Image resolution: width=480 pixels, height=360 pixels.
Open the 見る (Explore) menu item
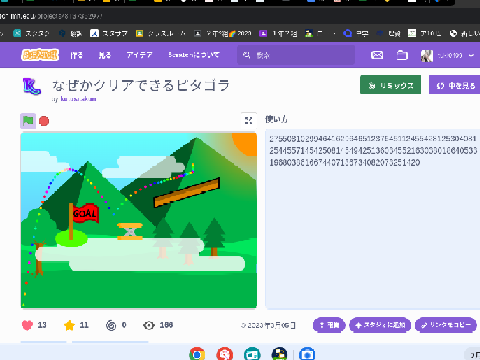coord(104,55)
